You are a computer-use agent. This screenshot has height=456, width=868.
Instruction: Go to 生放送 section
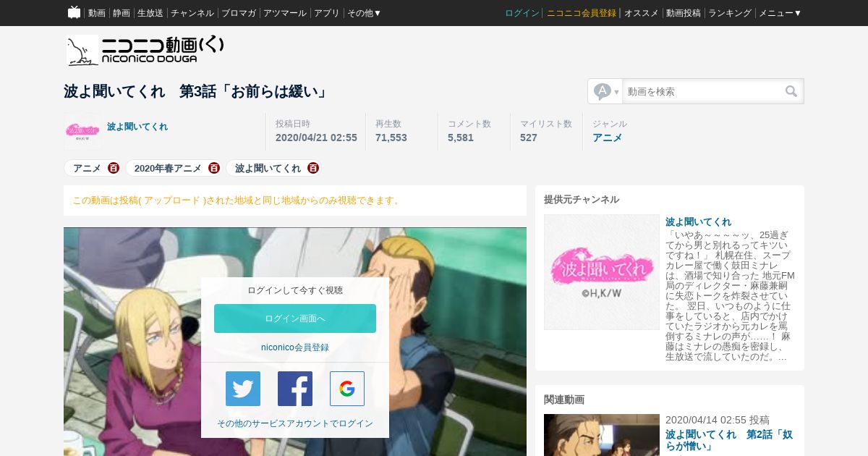(x=150, y=13)
